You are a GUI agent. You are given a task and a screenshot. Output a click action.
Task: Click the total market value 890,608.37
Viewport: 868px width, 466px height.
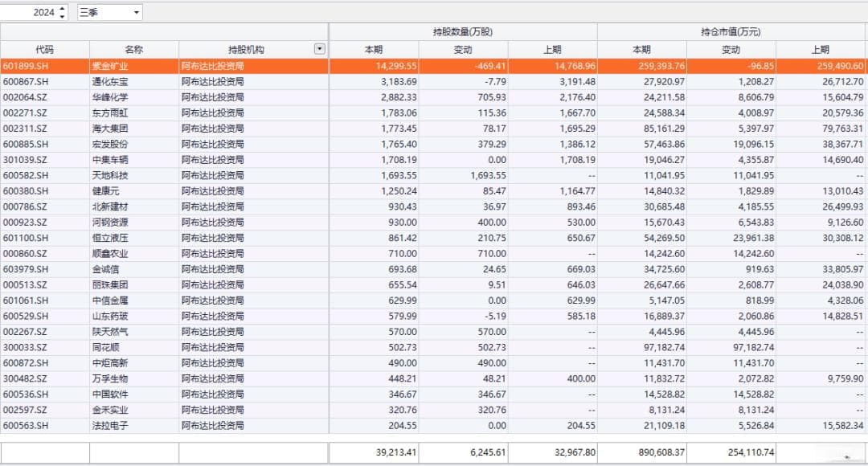pos(641,452)
